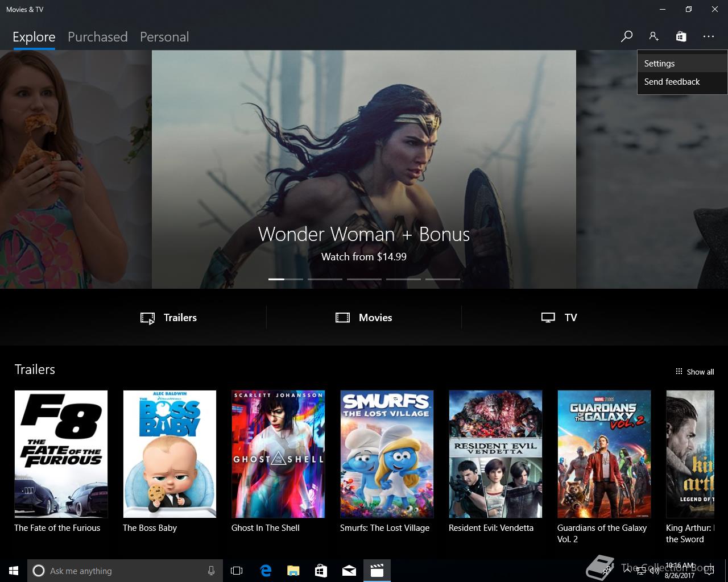The height and width of the screenshot is (582, 728).
Task: Choose Send feedback menu entry
Action: [x=682, y=82]
